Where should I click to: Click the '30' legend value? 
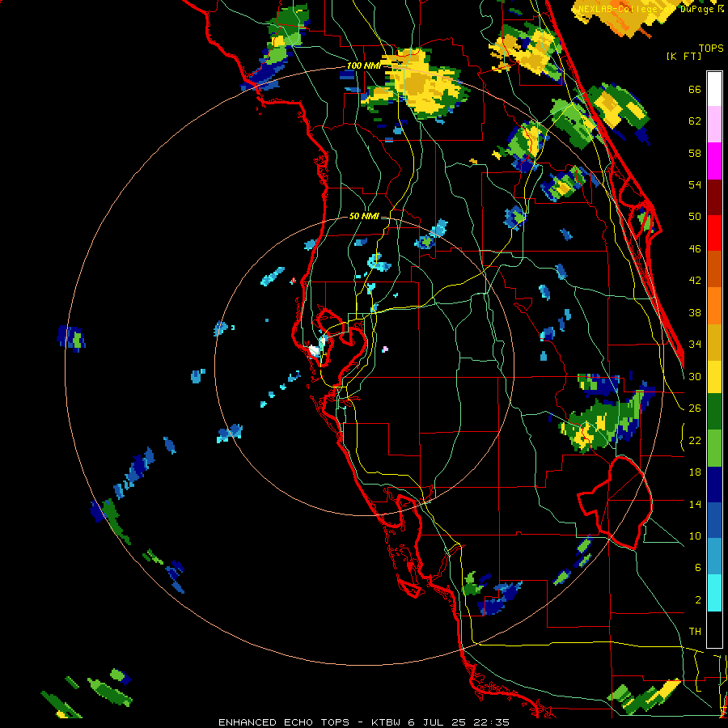click(695, 376)
